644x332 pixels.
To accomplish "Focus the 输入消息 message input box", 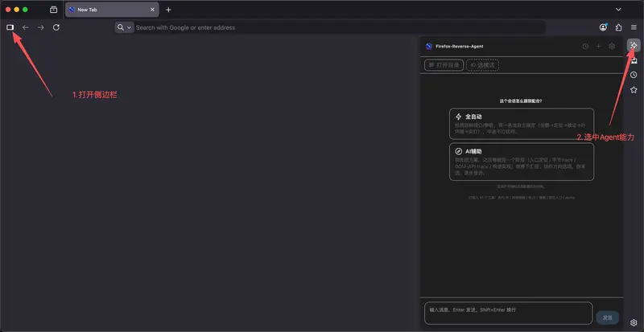I will [509, 314].
